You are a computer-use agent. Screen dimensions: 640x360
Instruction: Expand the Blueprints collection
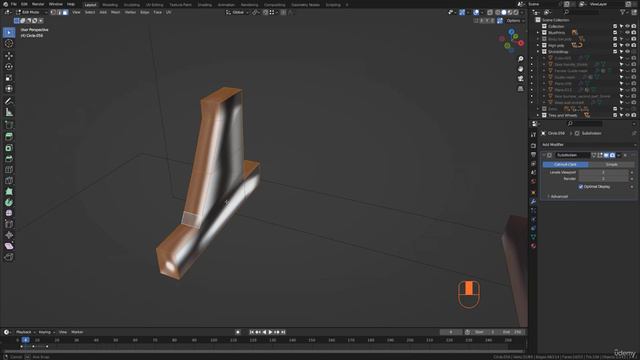[538, 33]
